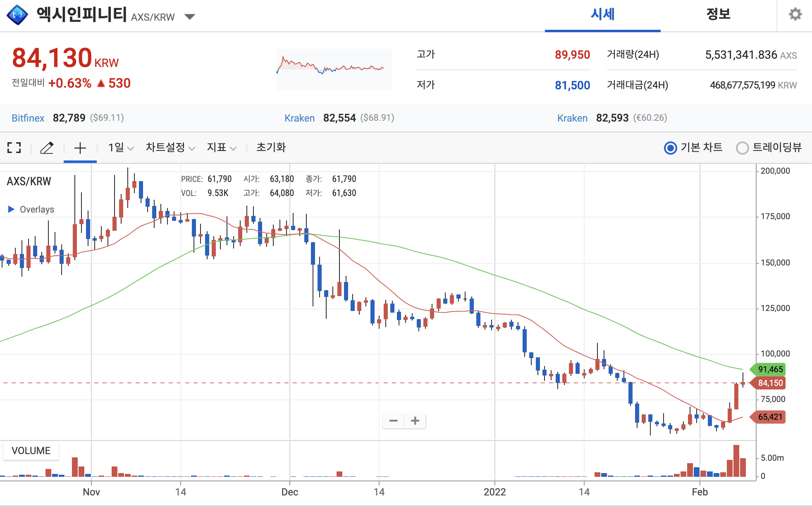Select the 기본 차트 radio button
The width and height of the screenshot is (812, 507).
tap(670, 148)
